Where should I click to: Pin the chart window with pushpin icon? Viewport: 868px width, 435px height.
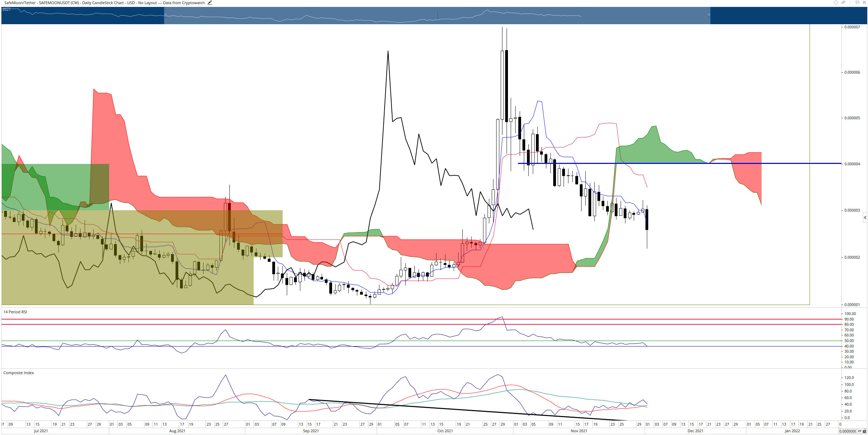coord(843,2)
